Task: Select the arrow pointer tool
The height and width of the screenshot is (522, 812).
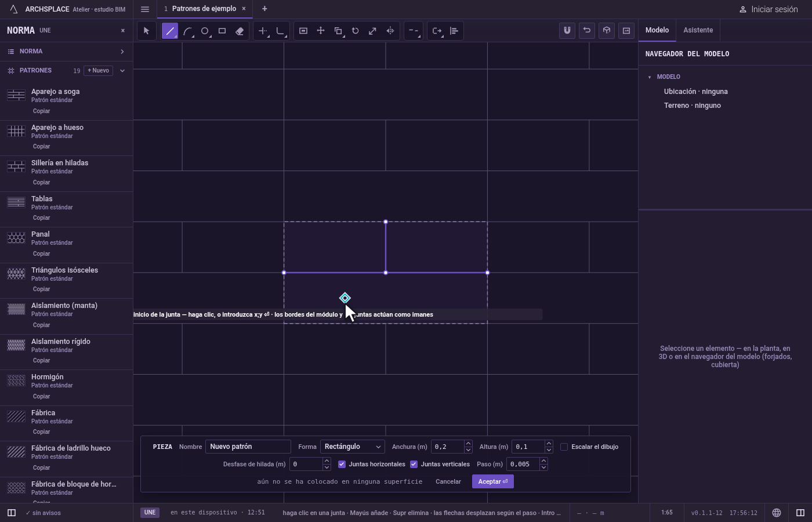Action: click(x=146, y=31)
